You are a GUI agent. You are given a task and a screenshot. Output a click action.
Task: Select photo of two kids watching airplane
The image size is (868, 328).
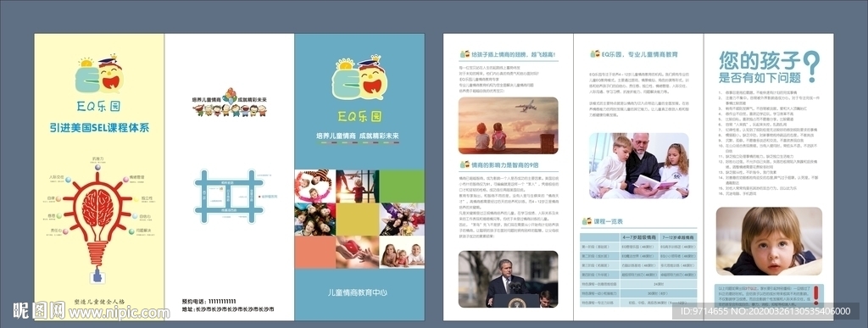point(509,125)
